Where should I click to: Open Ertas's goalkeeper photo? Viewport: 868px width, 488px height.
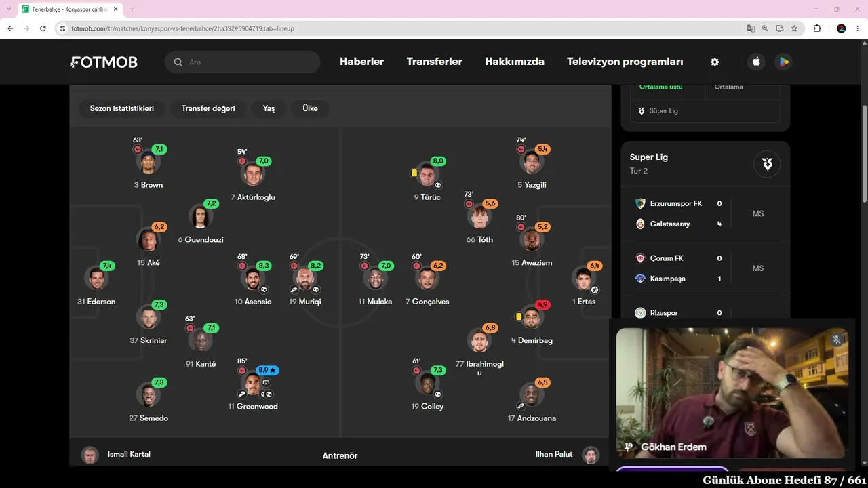(584, 279)
